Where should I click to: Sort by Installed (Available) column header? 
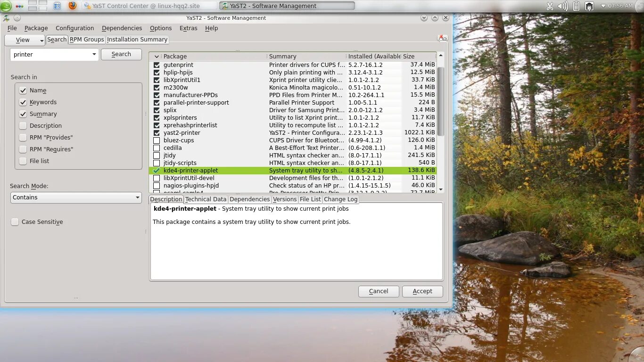[374, 57]
